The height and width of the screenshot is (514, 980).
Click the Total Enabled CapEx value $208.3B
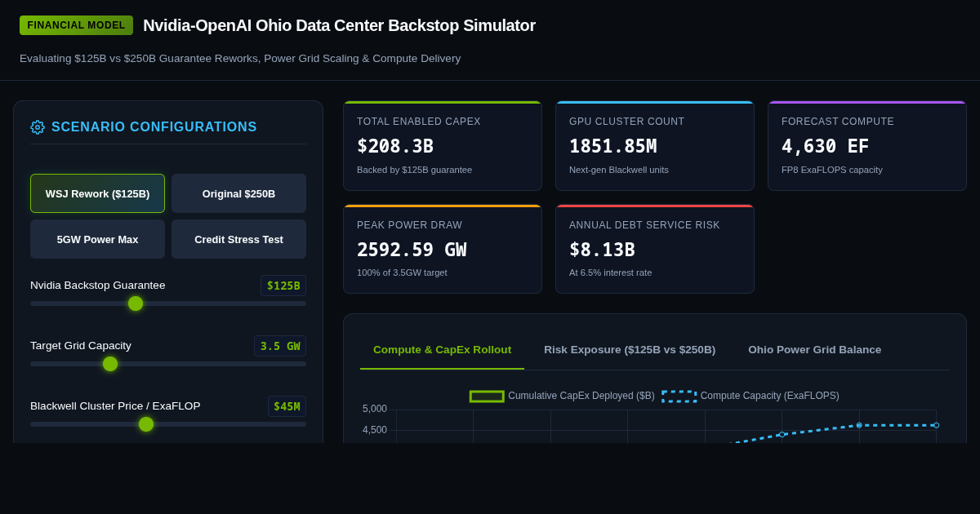395,146
